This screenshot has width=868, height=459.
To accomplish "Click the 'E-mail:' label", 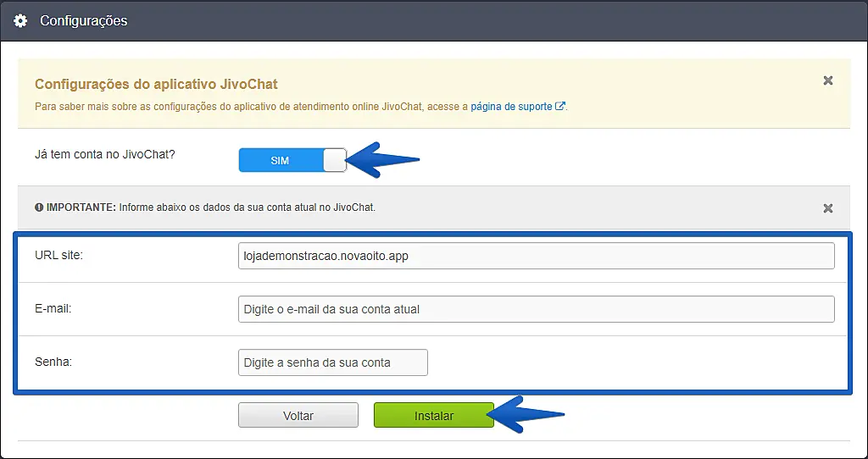I will point(53,308).
